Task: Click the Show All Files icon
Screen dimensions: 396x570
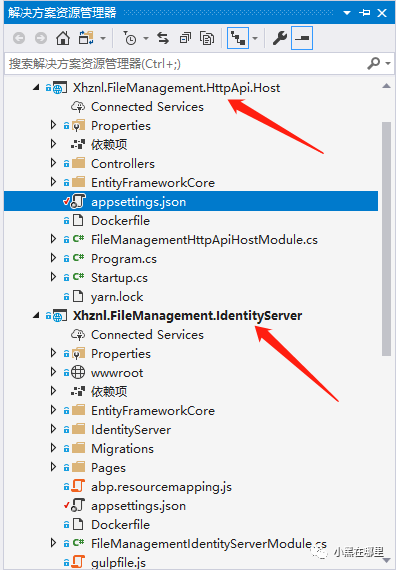Action: (x=207, y=38)
